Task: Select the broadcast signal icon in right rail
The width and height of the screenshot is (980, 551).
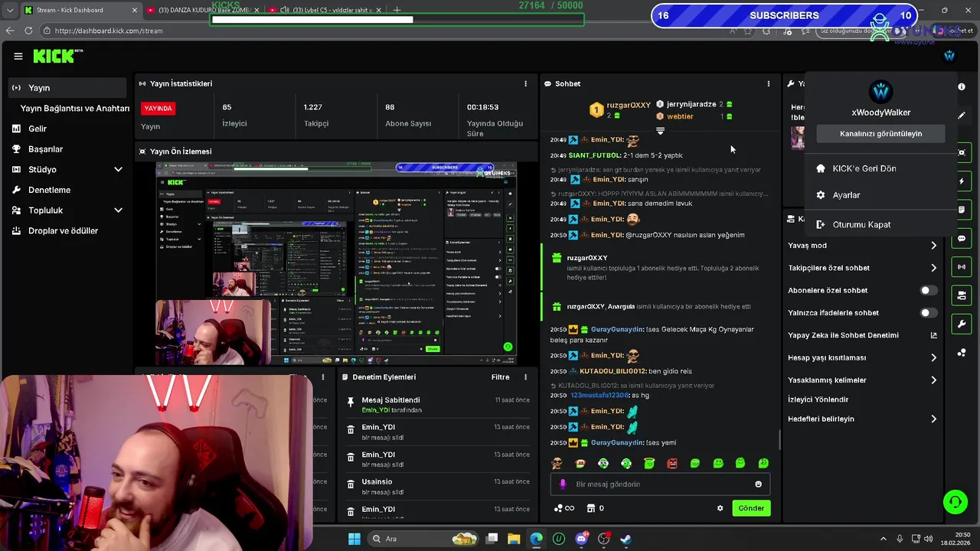Action: point(962,266)
